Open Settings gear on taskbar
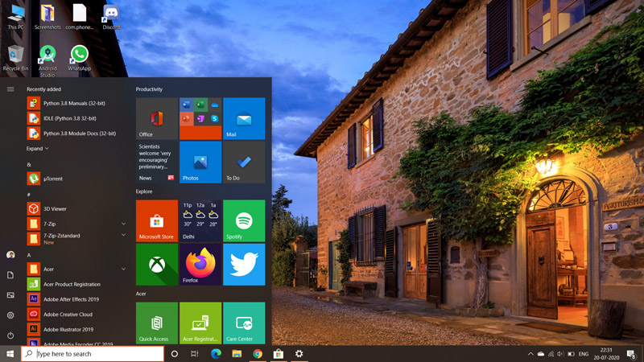Image resolution: width=644 pixels, height=362 pixels. tap(299, 353)
